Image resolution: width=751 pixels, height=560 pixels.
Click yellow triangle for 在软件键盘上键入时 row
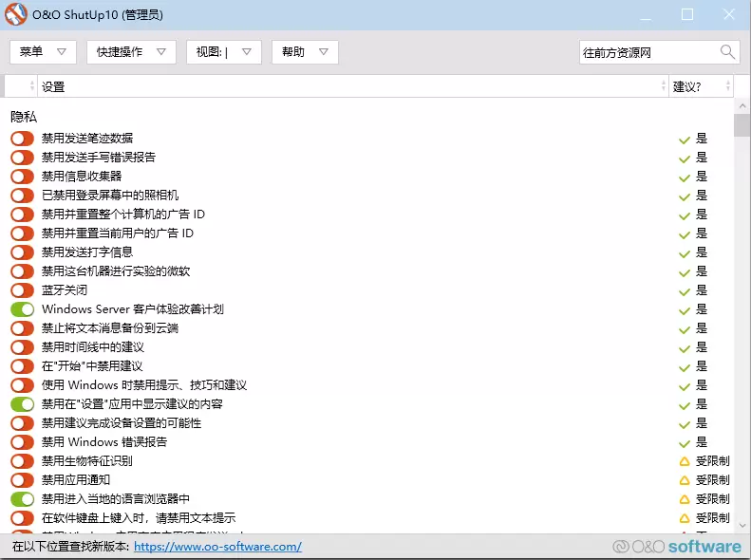click(x=685, y=518)
